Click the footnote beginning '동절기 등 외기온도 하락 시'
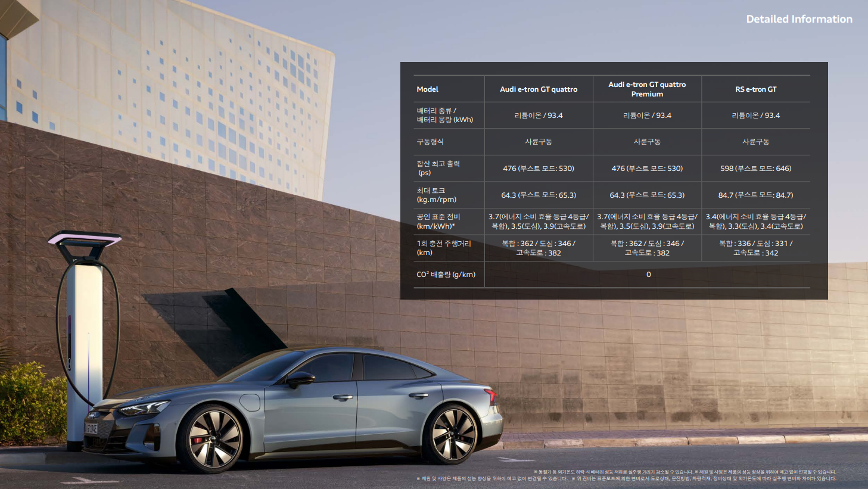868x489 pixels. click(x=613, y=472)
